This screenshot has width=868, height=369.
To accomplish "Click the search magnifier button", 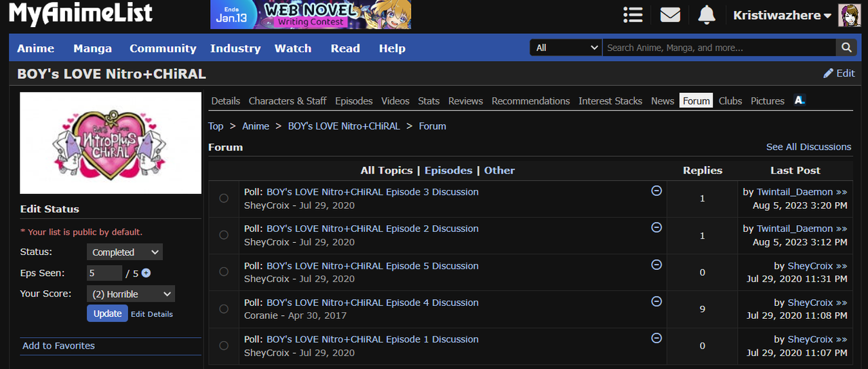I will click(x=846, y=47).
